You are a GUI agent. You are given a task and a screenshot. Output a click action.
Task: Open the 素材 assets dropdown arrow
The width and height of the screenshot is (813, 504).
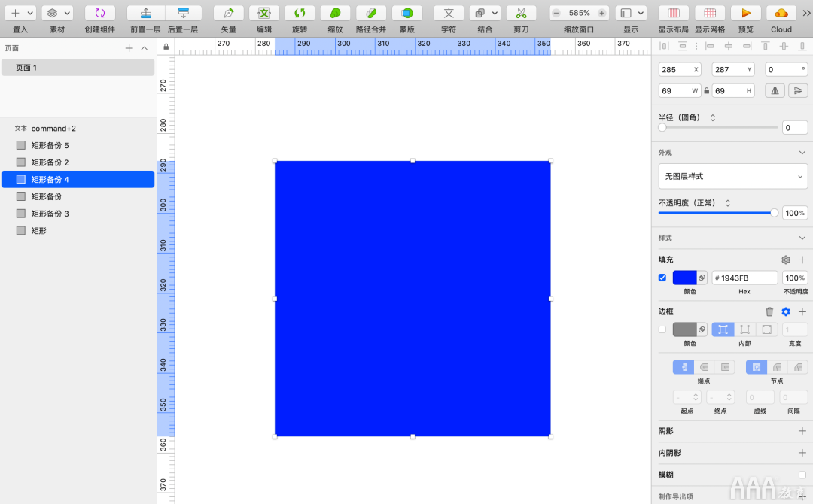[x=68, y=13]
